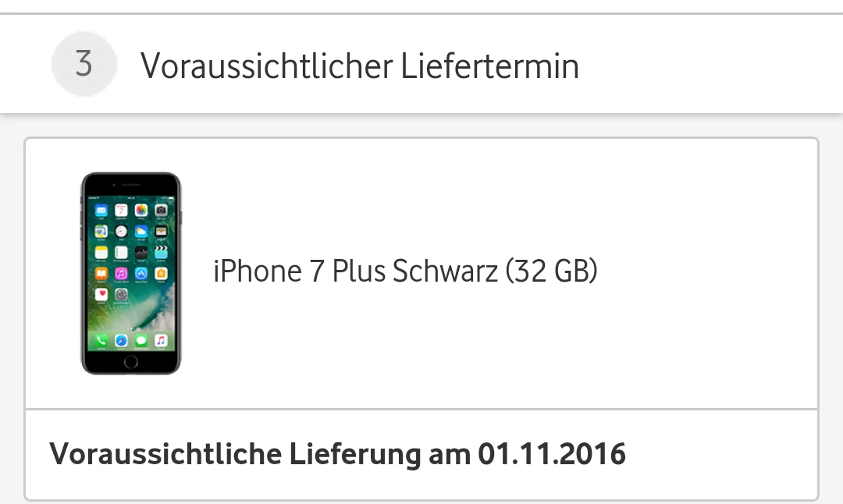The image size is (843, 504).
Task: Click the Voraussichtliche Lieferung am 01.11.2016 text
Action: (x=338, y=454)
